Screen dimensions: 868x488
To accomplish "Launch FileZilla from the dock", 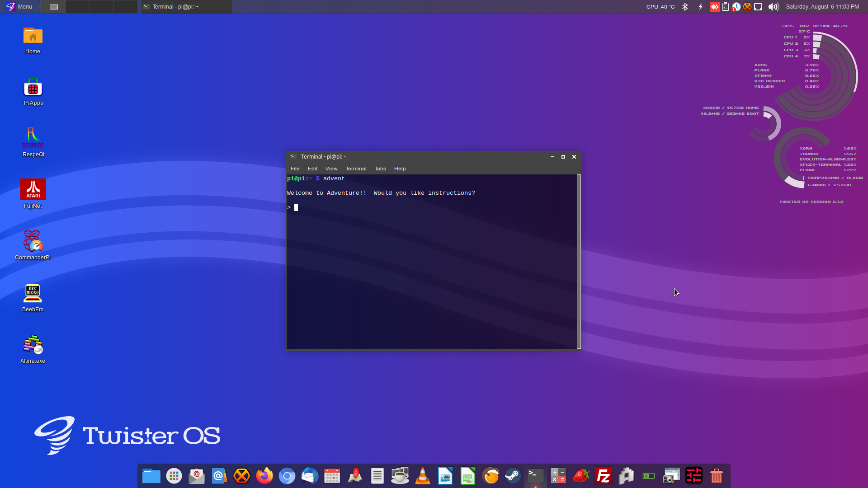I will click(x=604, y=476).
